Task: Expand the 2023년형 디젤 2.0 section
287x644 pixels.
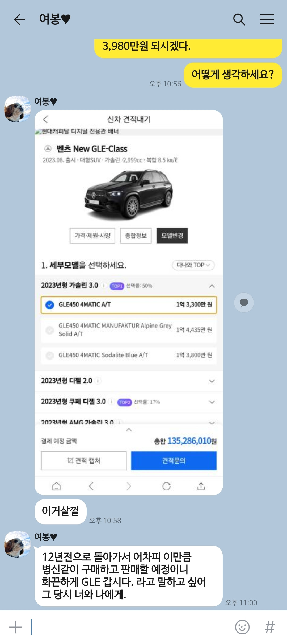Action: pos(129,381)
